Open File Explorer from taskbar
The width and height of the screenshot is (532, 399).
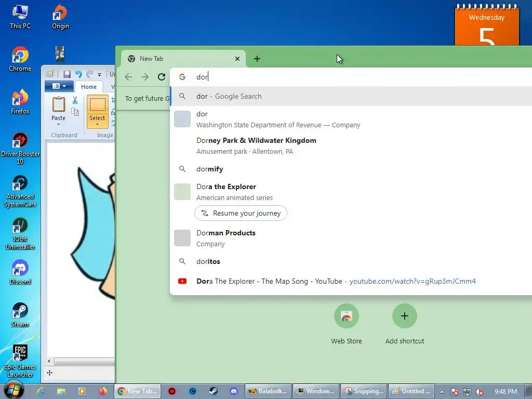click(x=61, y=391)
